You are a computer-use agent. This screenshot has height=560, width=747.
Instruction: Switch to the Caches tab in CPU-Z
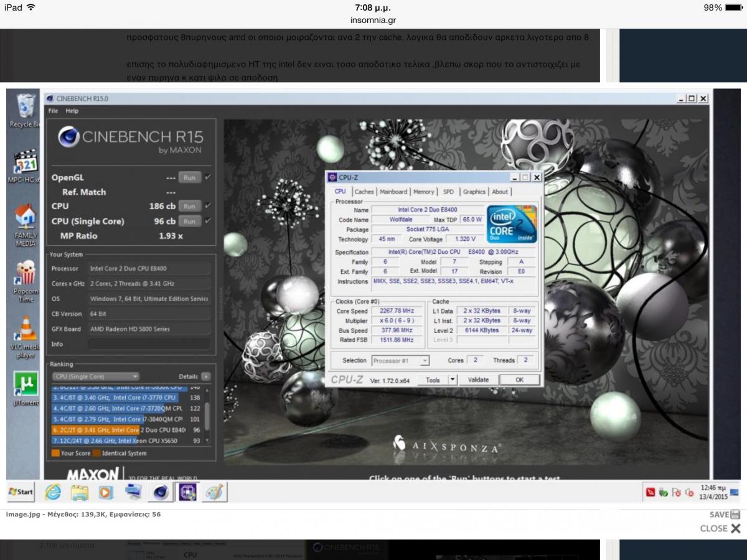(x=364, y=192)
